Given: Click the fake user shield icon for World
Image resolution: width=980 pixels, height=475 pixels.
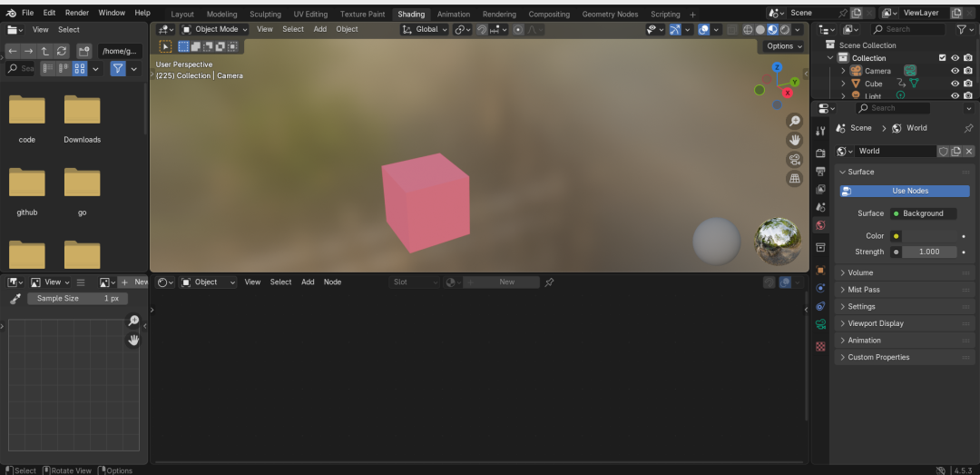Looking at the screenshot, I should pyautogui.click(x=943, y=152).
